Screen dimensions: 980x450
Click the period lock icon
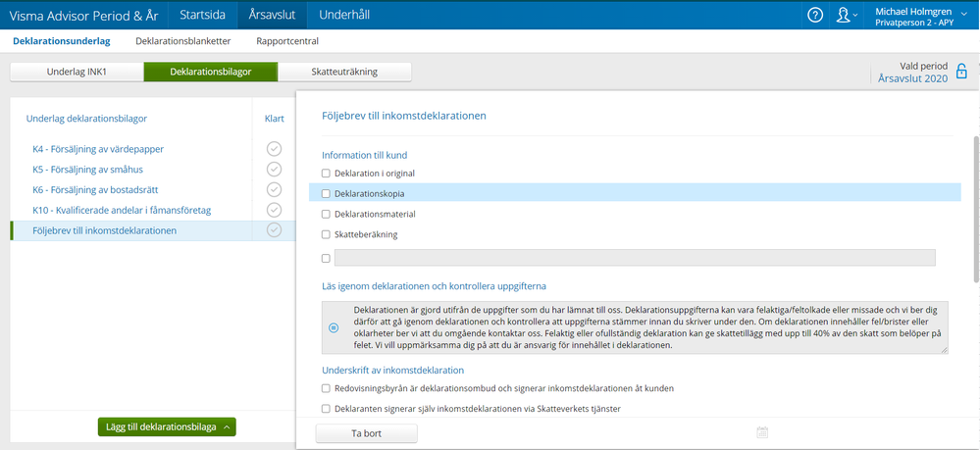click(x=961, y=72)
